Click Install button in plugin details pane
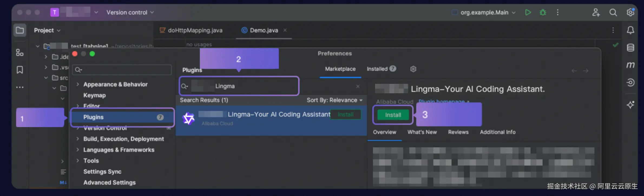 (x=393, y=115)
